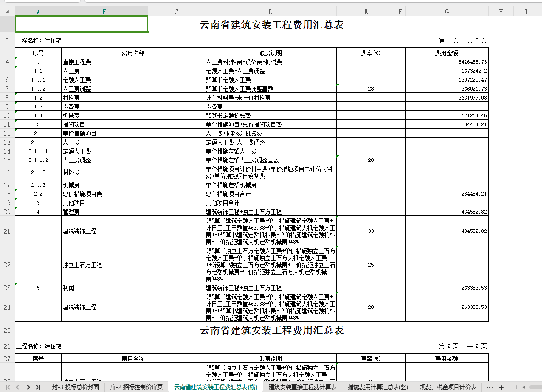Go to the next sheet tab
The width and height of the screenshot is (542, 392).
tap(28, 387)
